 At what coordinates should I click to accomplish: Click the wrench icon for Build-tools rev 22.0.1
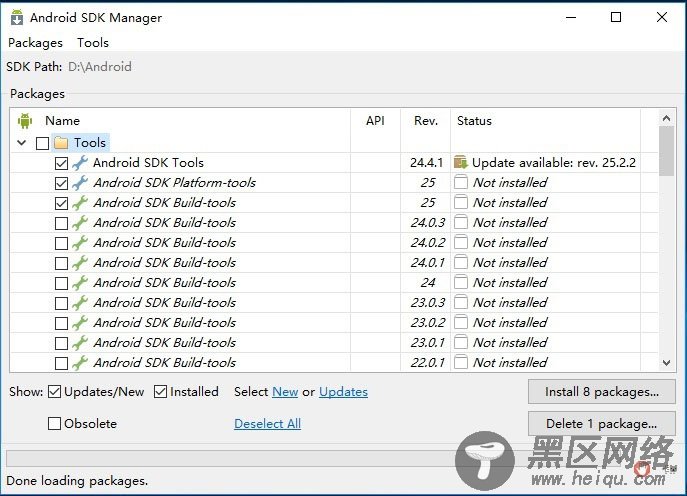(x=80, y=363)
